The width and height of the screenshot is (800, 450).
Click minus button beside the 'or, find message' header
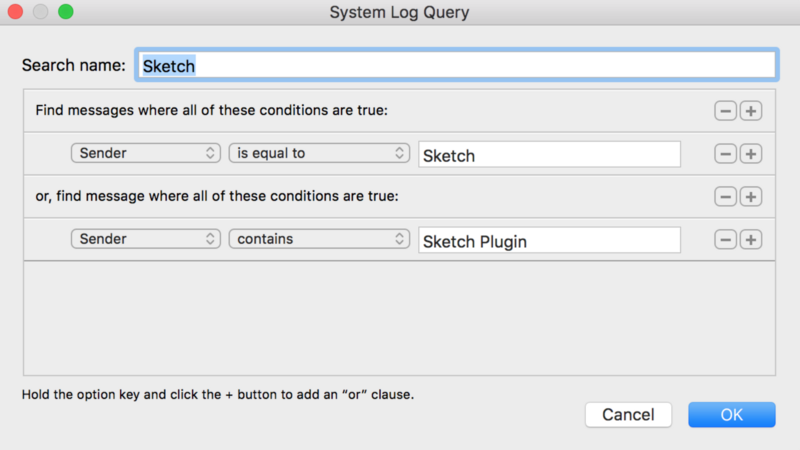click(x=725, y=197)
